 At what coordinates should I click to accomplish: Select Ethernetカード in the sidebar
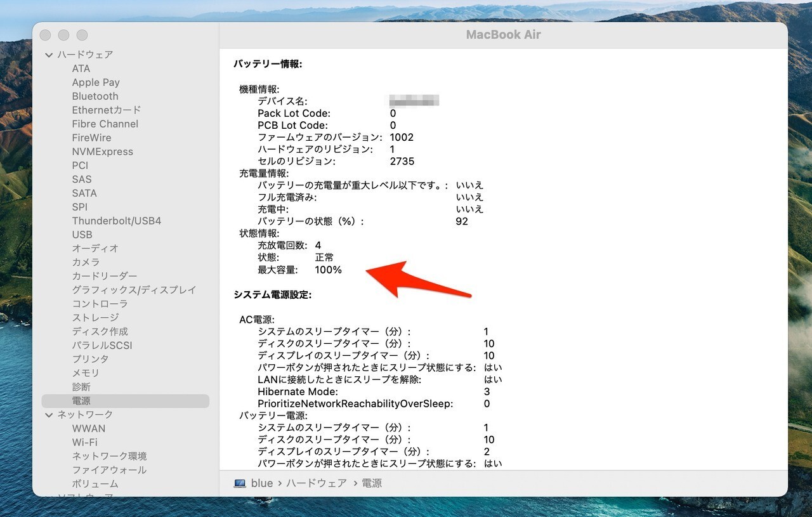(107, 110)
